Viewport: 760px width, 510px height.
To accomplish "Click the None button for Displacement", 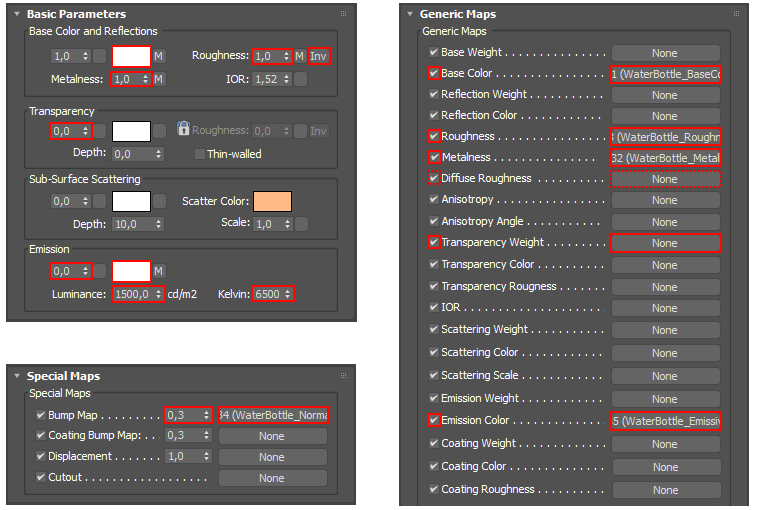I will click(x=272, y=457).
